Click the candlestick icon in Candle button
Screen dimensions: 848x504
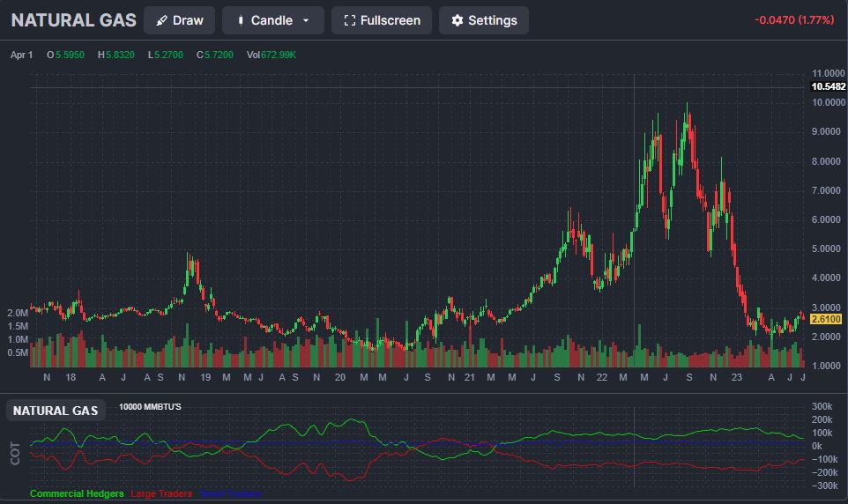241,20
